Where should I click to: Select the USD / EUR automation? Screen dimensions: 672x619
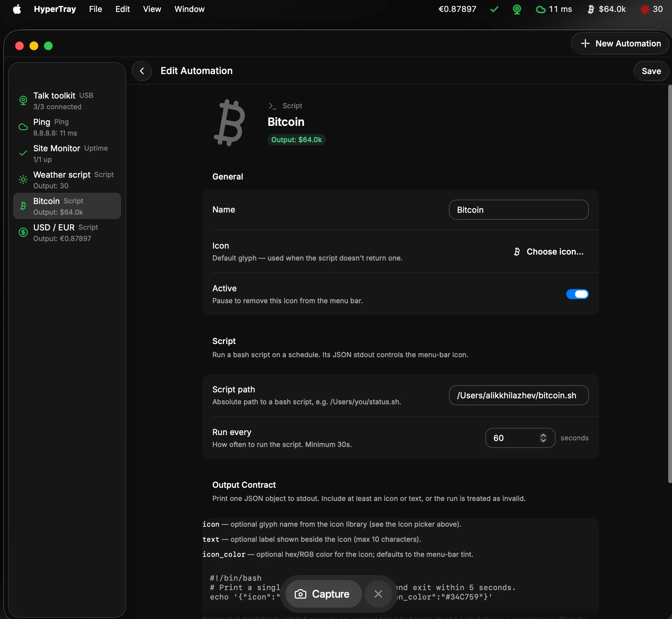tap(67, 233)
